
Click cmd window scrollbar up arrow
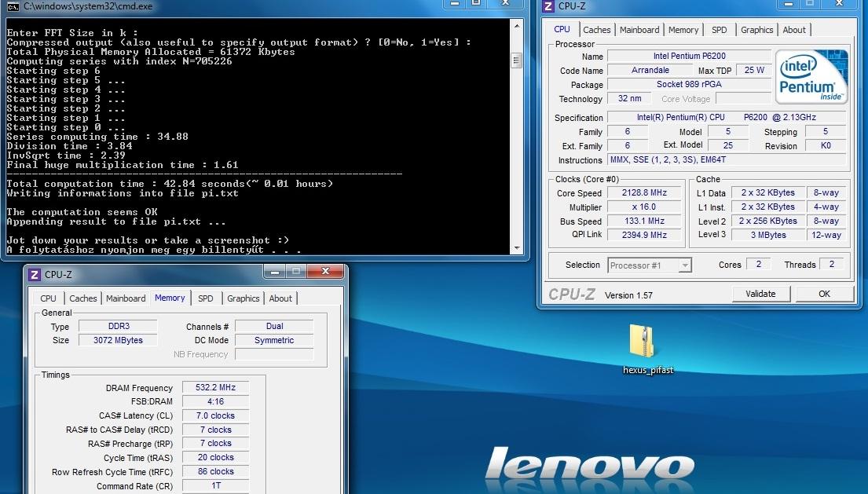(517, 25)
